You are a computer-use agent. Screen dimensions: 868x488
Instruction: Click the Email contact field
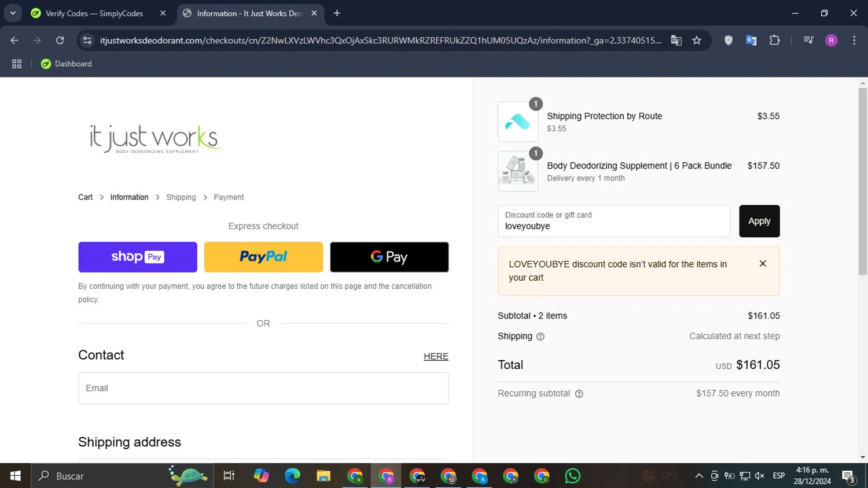[263, 388]
